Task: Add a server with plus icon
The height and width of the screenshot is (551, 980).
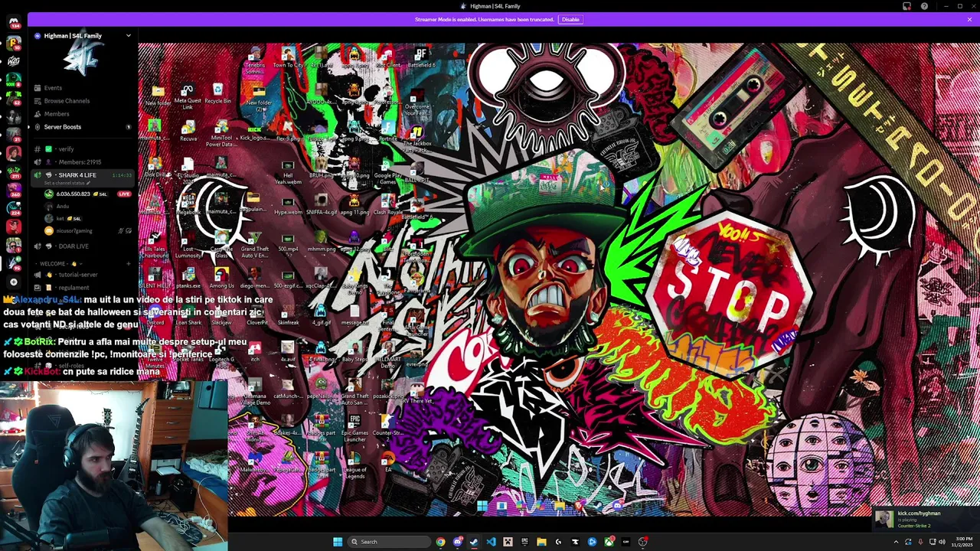Action: [x=13, y=282]
